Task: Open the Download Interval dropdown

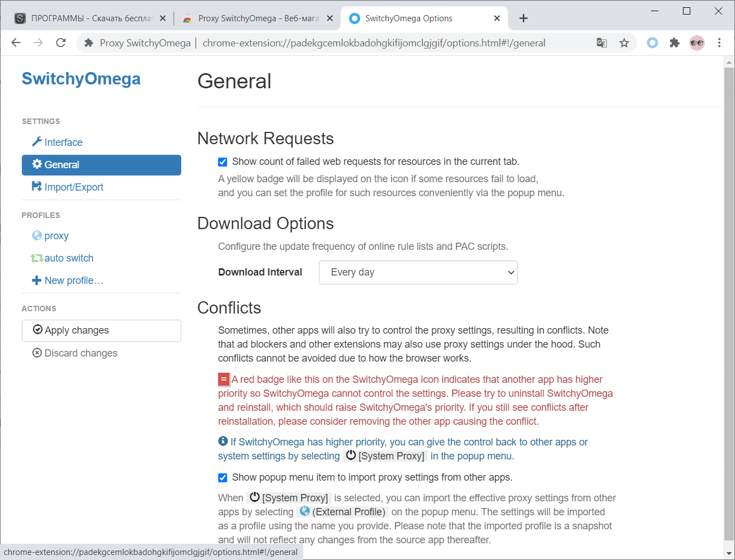Action: (x=418, y=272)
